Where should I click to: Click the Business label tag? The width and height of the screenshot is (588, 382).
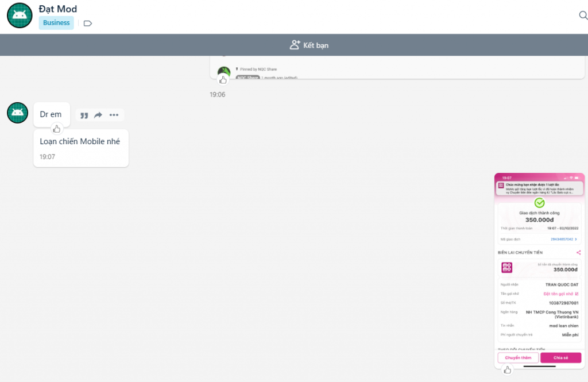[x=56, y=23]
